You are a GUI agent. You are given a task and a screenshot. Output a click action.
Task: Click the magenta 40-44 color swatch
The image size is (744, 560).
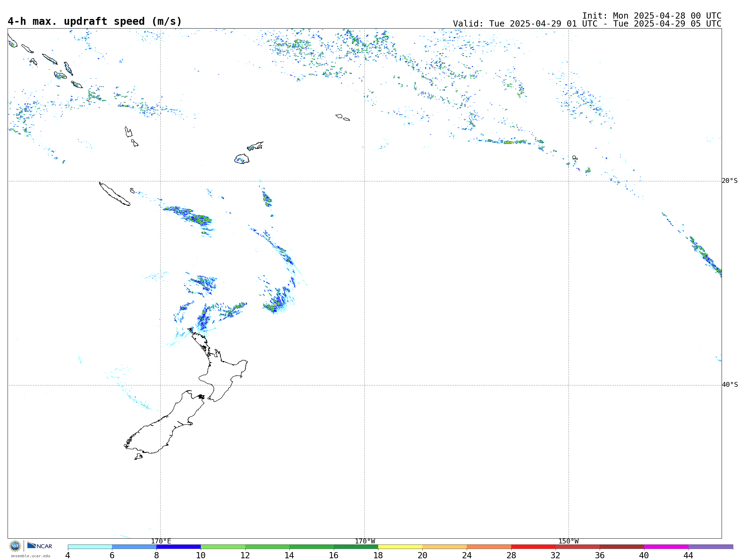[666, 547]
